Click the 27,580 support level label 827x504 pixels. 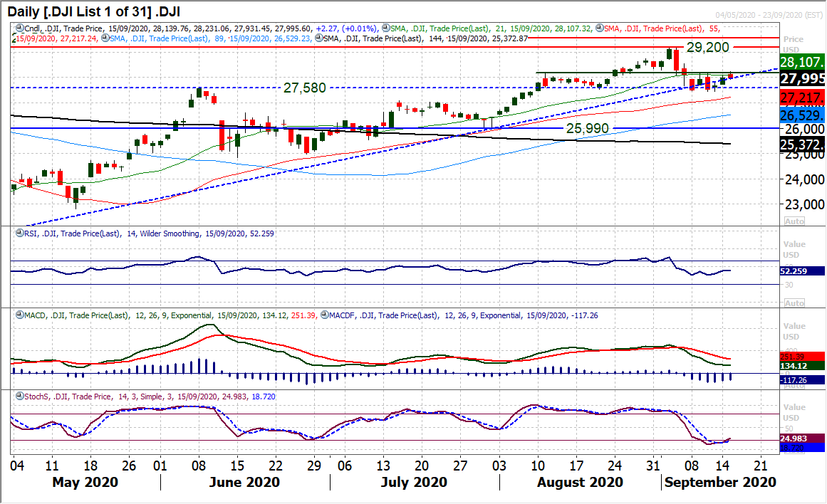click(305, 88)
